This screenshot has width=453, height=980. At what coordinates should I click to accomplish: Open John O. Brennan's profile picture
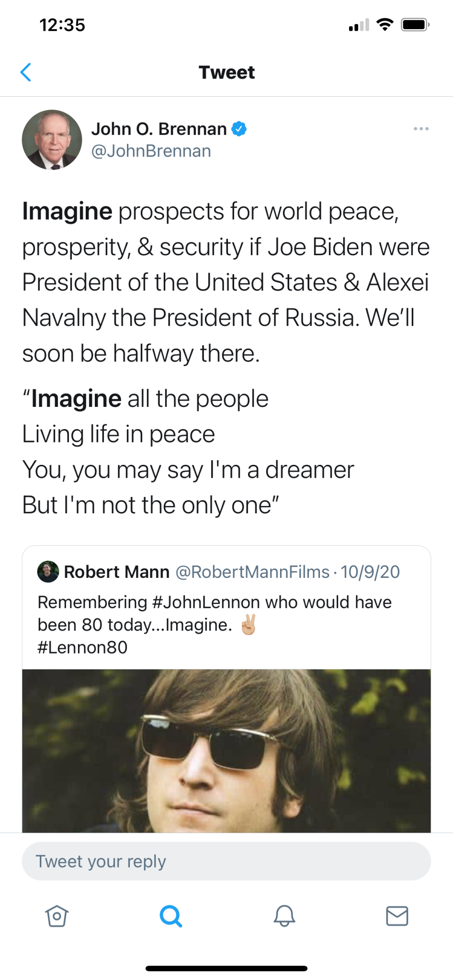pos(52,140)
